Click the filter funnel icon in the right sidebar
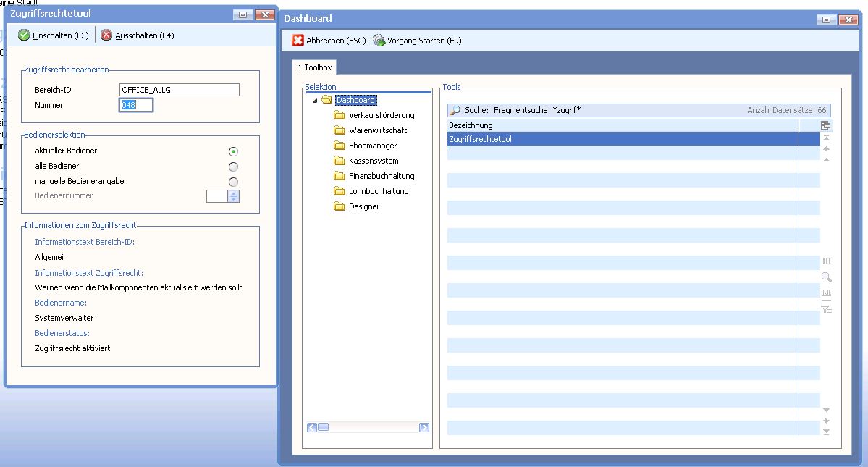868x467 pixels. [x=826, y=309]
